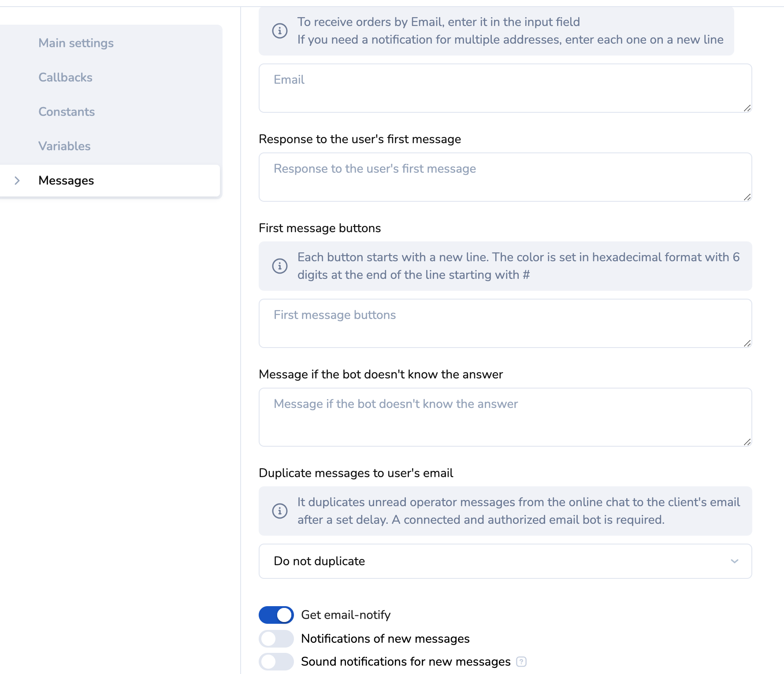Click resize grip on First message buttons field
Viewport: 784px width, 674px height.
point(747,343)
